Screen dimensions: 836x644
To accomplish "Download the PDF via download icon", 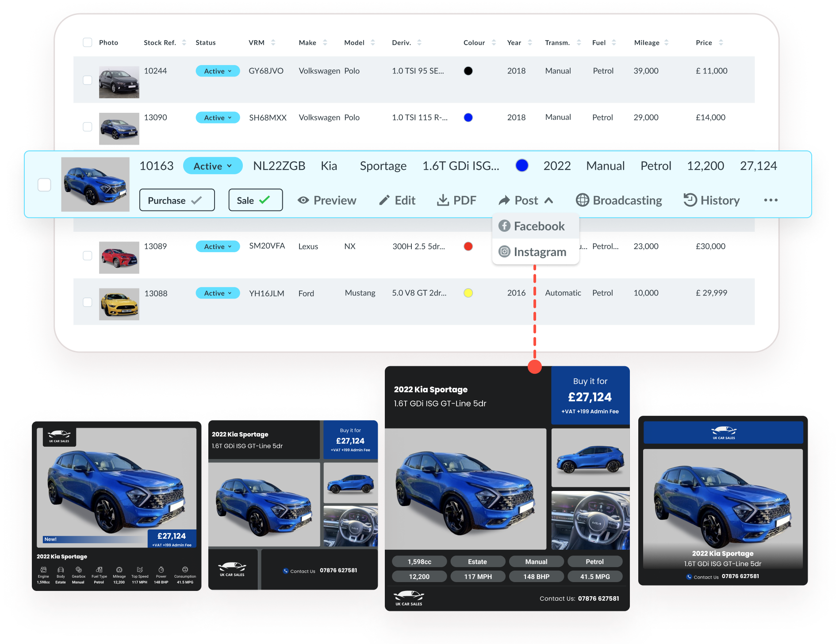I will [443, 200].
